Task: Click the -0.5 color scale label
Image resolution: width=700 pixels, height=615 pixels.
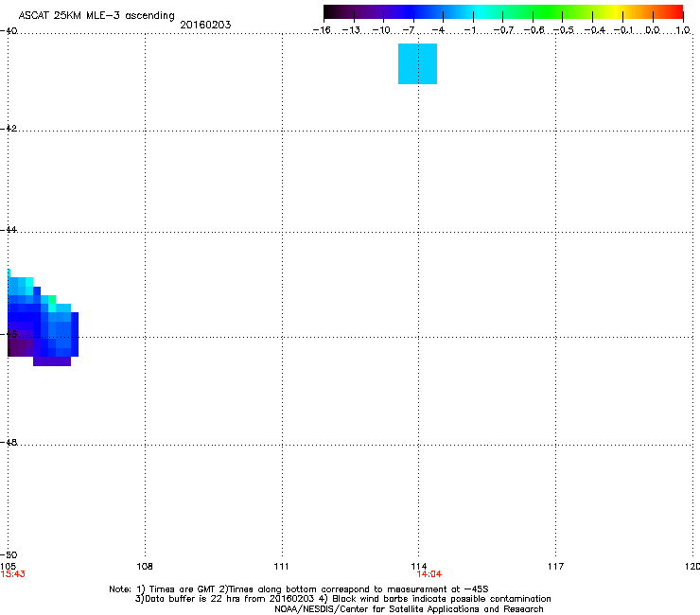Action: pos(564,30)
